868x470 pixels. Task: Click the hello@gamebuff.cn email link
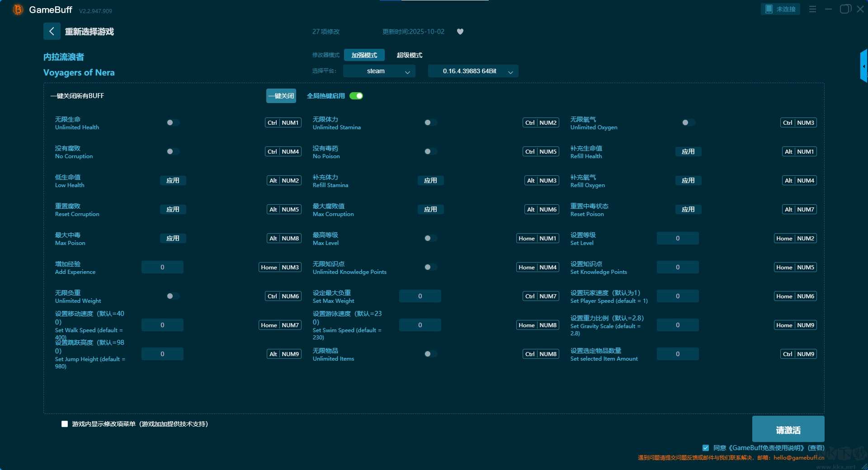(799, 458)
